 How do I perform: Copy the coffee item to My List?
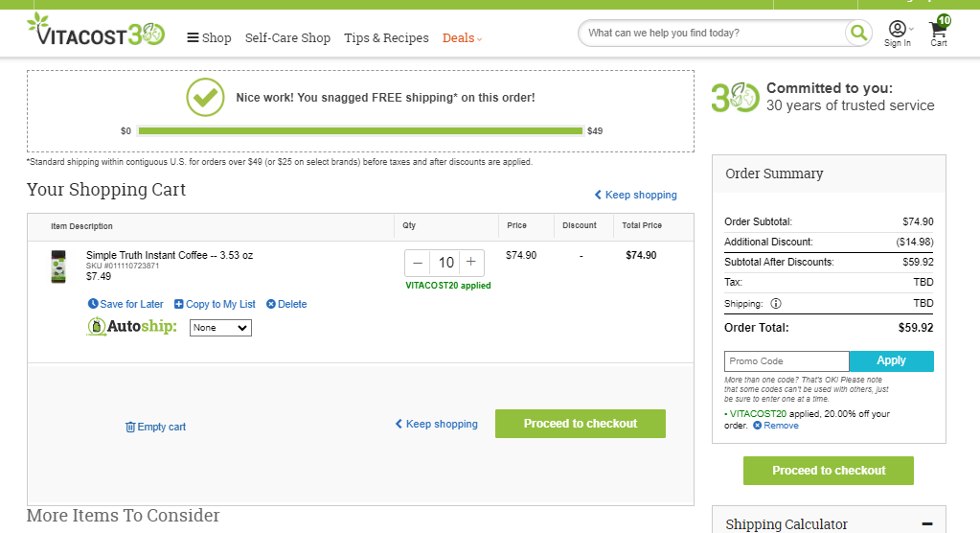pyautogui.click(x=215, y=304)
